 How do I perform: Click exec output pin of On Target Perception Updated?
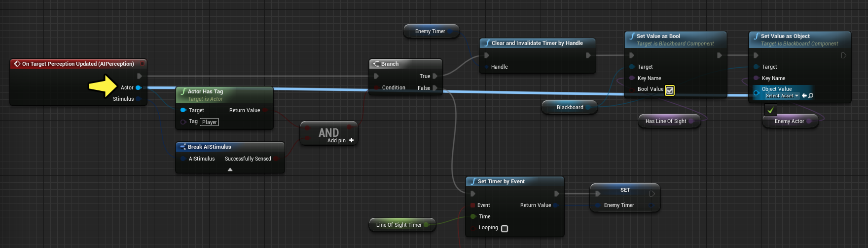[x=140, y=76]
